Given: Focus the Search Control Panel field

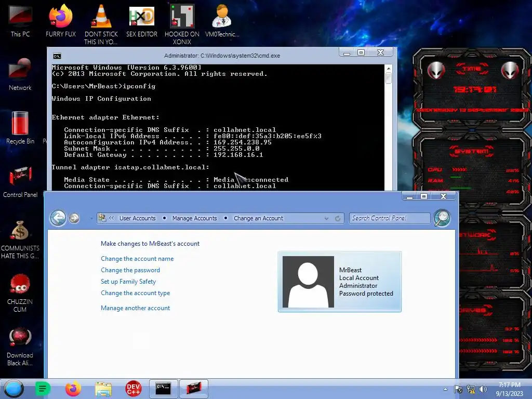Looking at the screenshot, I should (x=390, y=218).
